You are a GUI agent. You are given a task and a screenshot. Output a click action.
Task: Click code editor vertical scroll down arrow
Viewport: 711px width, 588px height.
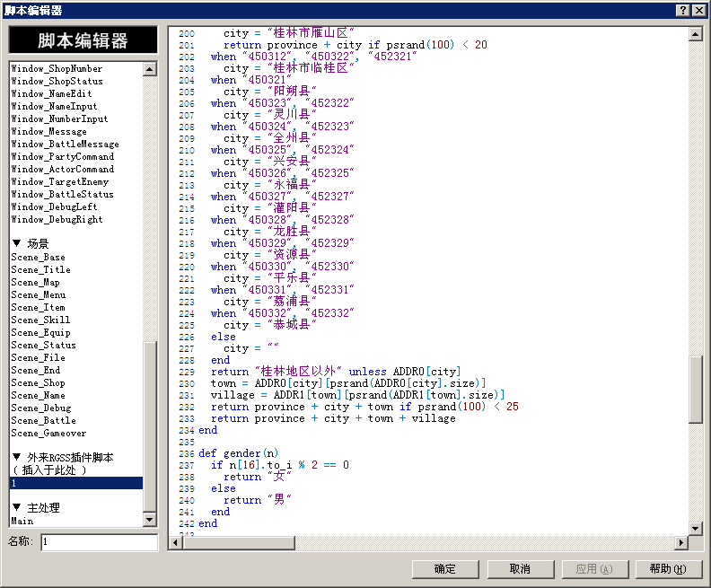point(696,528)
